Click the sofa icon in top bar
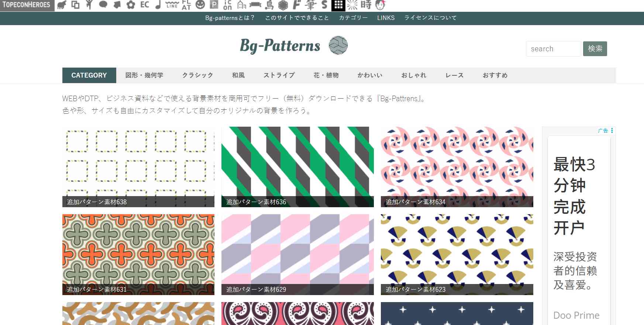 pos(255,5)
